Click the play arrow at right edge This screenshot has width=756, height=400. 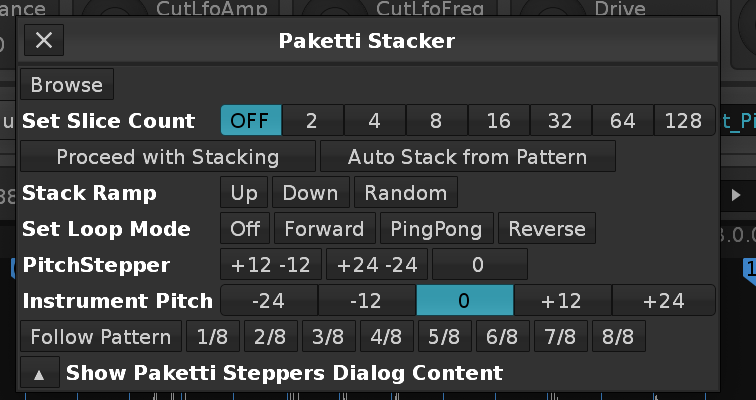tap(736, 194)
